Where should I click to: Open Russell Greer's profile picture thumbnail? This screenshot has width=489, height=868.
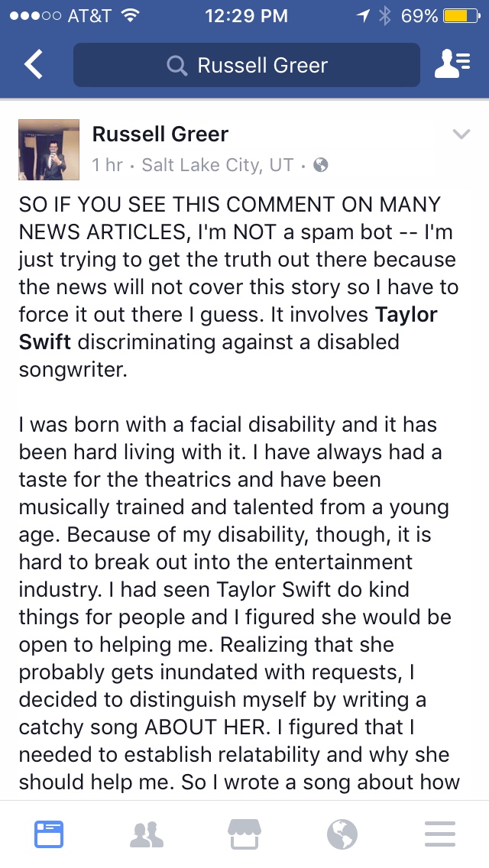(49, 150)
